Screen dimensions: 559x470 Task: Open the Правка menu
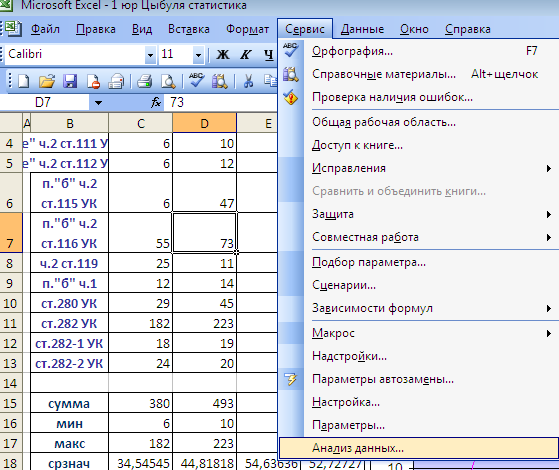96,29
